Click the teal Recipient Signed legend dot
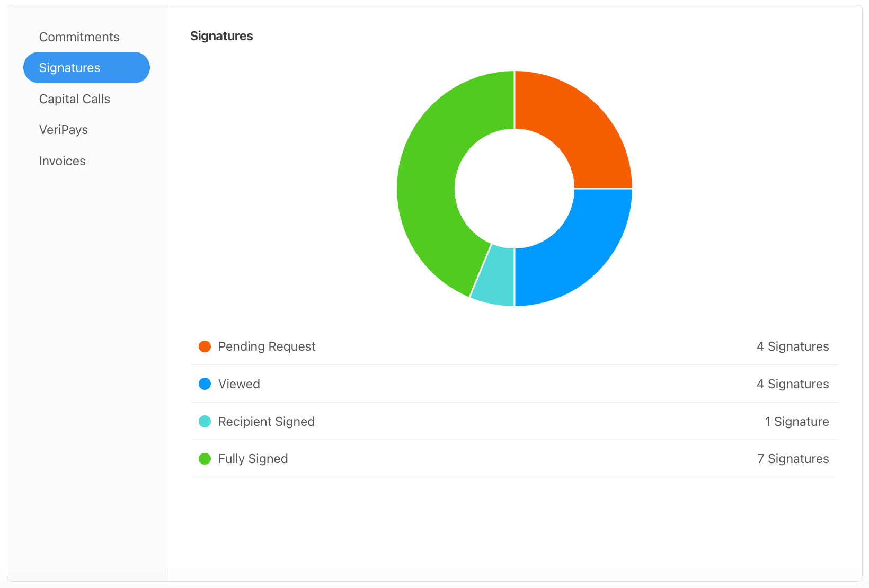The height and width of the screenshot is (588, 869). (205, 421)
